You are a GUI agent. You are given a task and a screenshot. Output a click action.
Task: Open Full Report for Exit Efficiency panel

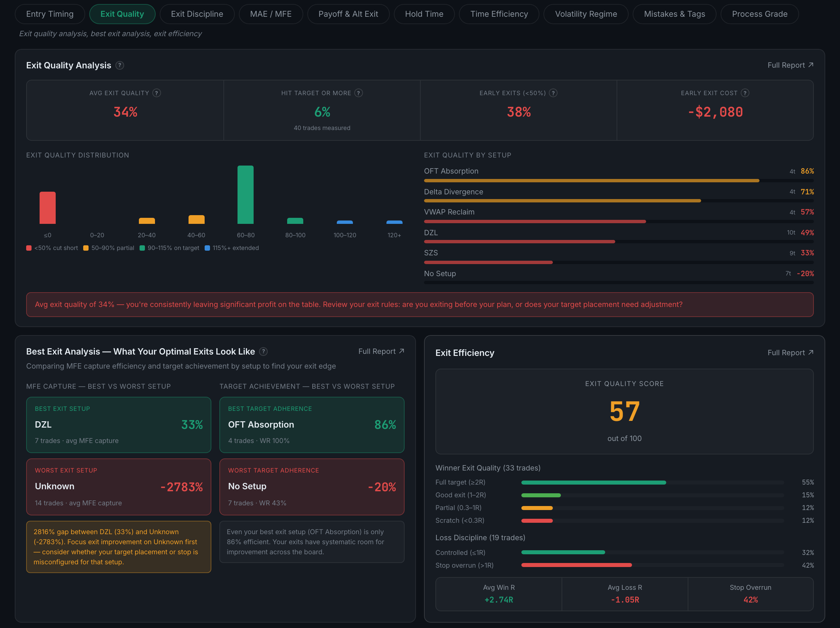click(790, 353)
